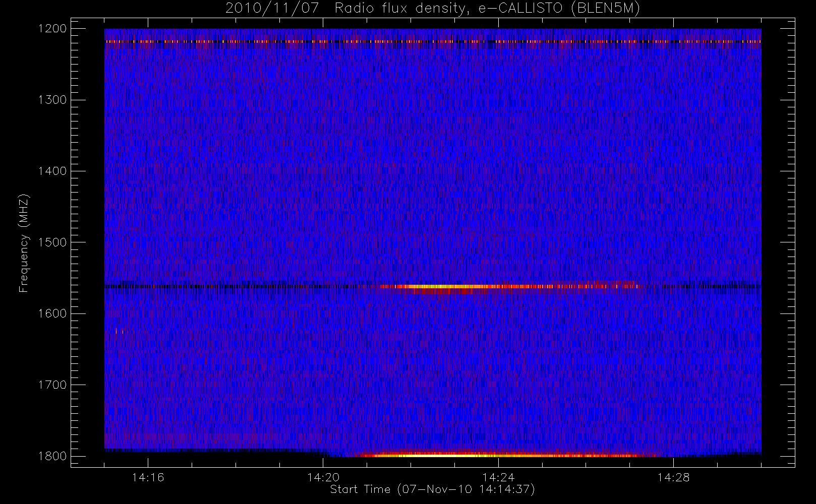Click the "Frequency (MHZ)" axis label
This screenshot has width=816, height=504.
24,243
